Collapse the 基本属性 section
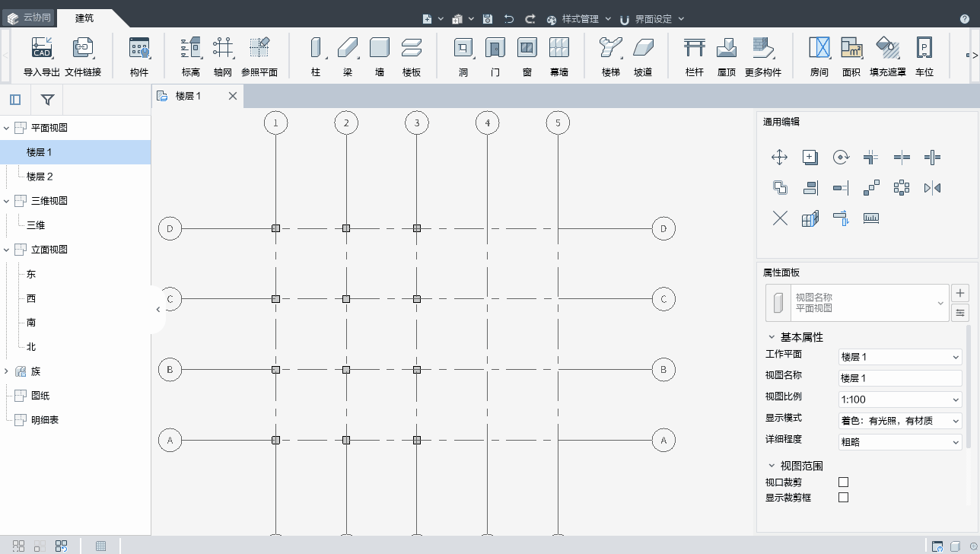 (772, 337)
